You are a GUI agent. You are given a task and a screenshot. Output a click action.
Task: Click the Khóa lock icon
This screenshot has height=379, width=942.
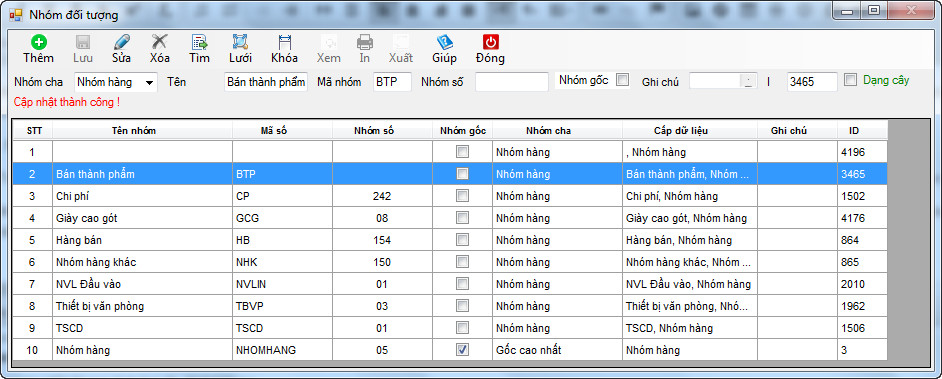pos(284,42)
